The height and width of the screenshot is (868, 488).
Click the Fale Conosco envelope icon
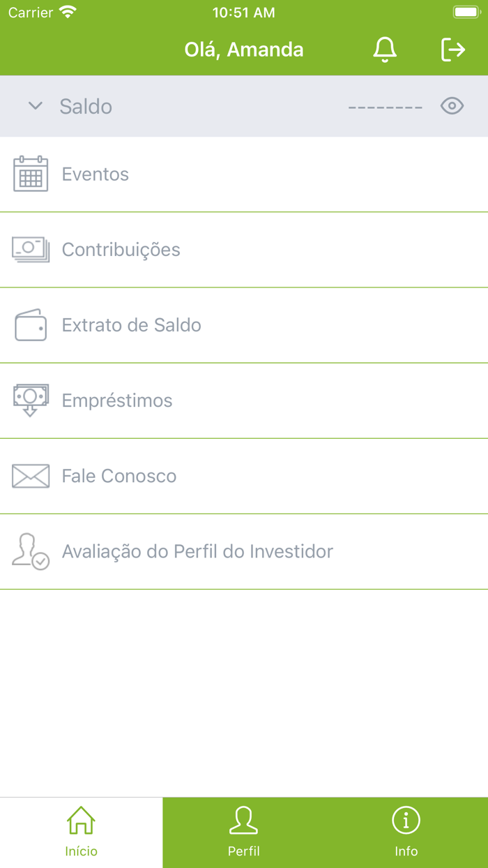(x=31, y=476)
